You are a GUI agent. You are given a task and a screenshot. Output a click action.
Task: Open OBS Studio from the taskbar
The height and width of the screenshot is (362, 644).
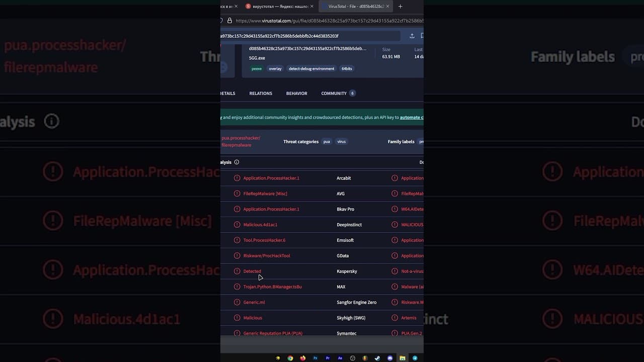pos(353,358)
